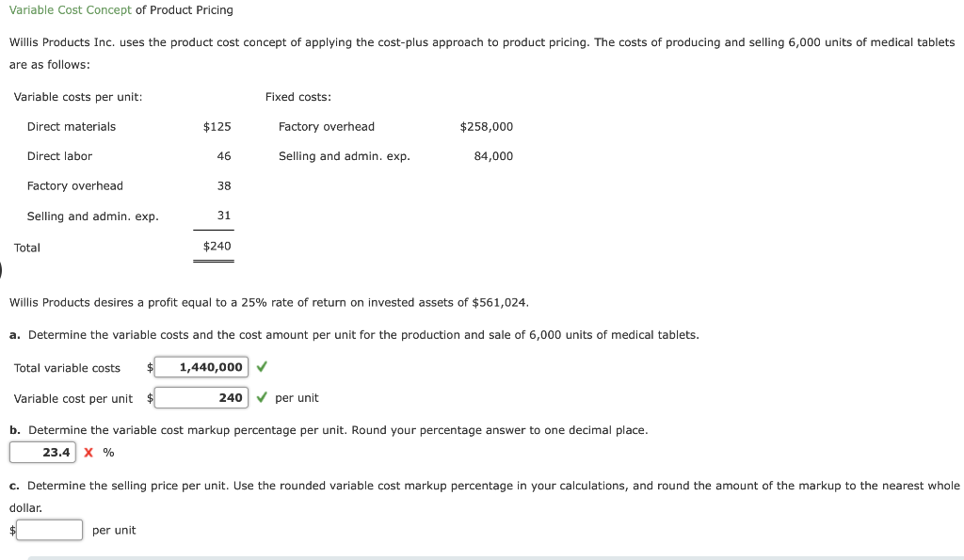Focus the empty selling price per unit field
The image size is (964, 560).
click(x=49, y=530)
